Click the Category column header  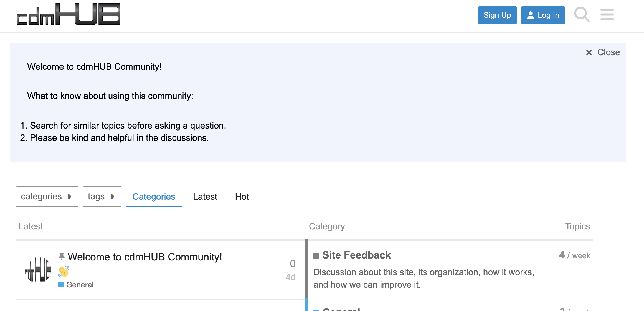coord(327,226)
